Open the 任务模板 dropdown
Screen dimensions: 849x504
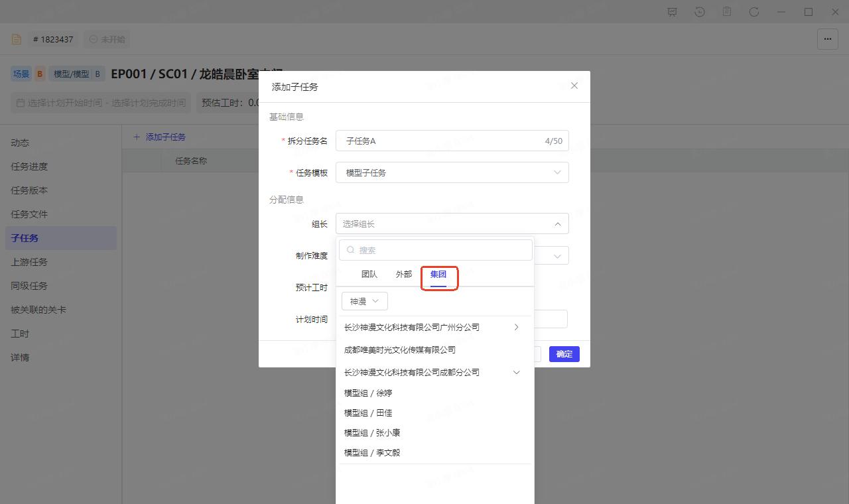point(452,172)
